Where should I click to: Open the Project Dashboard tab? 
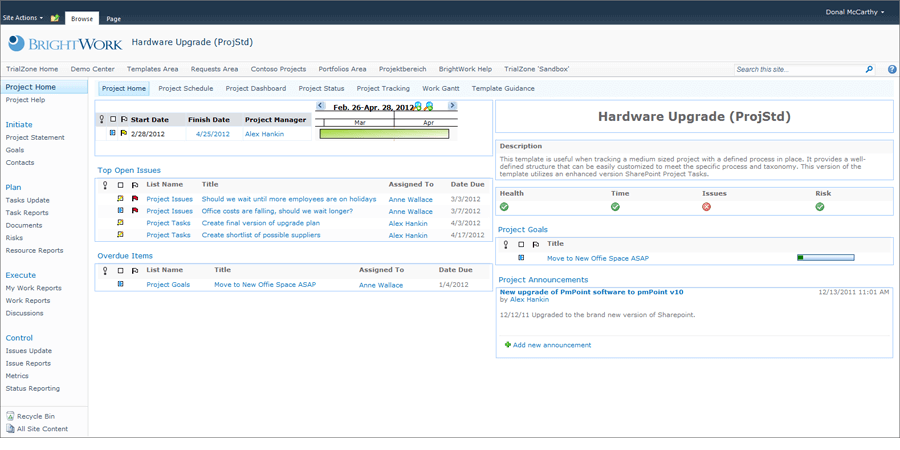[x=255, y=88]
